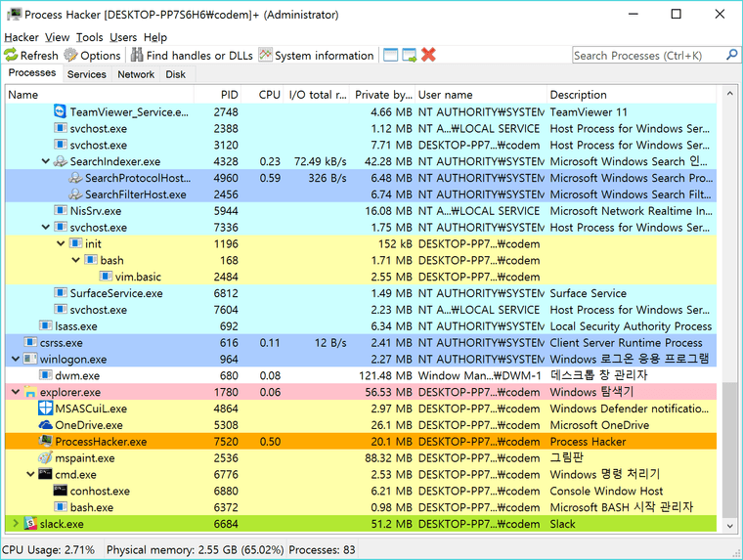Click the TeamViewer_Service.exe icon

(61, 112)
